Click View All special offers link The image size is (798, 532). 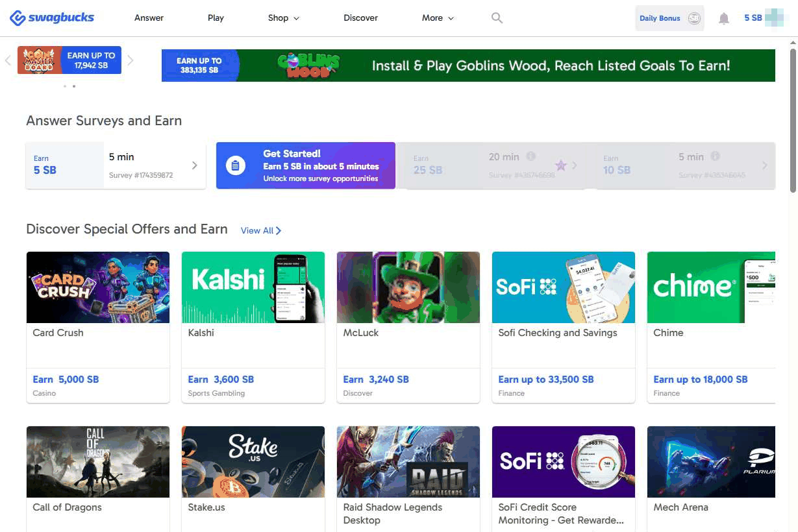(x=261, y=230)
